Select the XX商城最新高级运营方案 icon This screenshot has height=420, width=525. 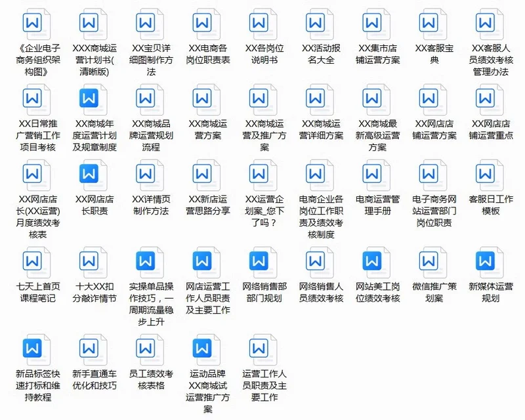tap(376, 100)
